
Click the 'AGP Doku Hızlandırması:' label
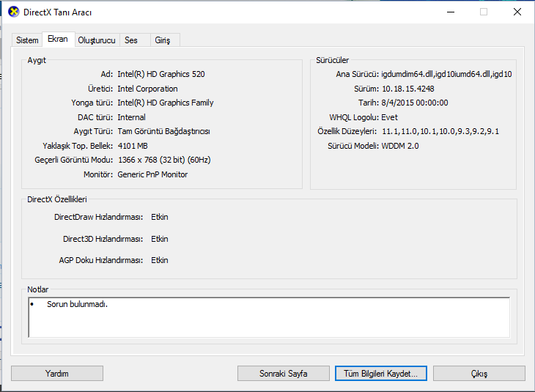101,260
